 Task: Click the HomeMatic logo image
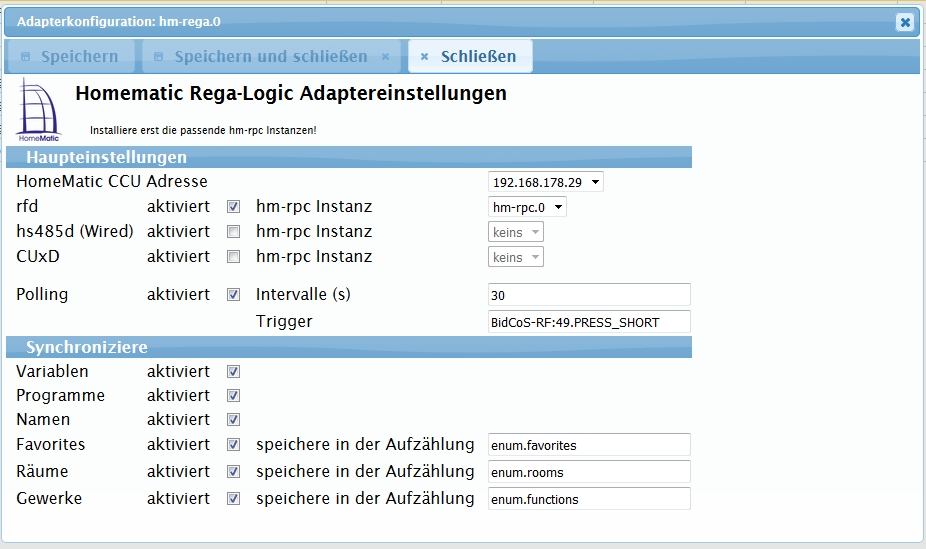coord(38,110)
